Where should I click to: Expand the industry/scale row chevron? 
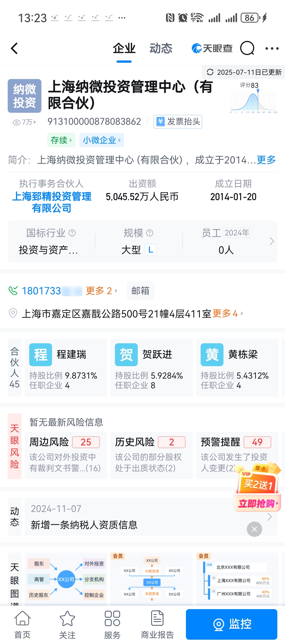pyautogui.click(x=272, y=241)
